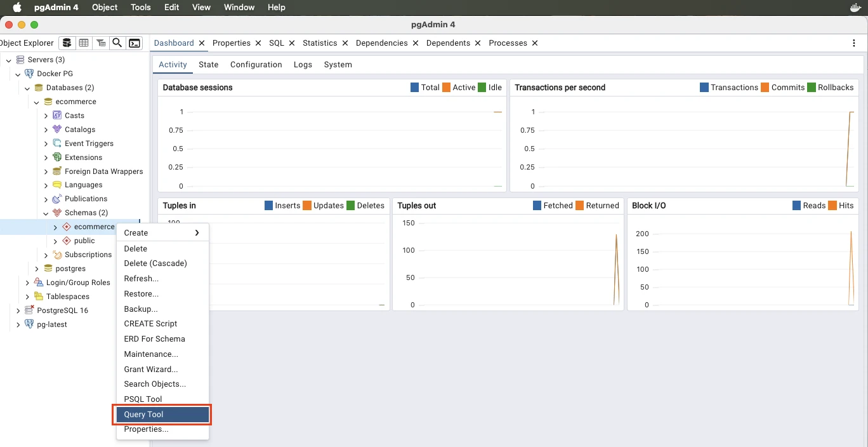Open the Logs dashboard sub-tab
Image resolution: width=868 pixels, height=447 pixels.
[x=303, y=65]
